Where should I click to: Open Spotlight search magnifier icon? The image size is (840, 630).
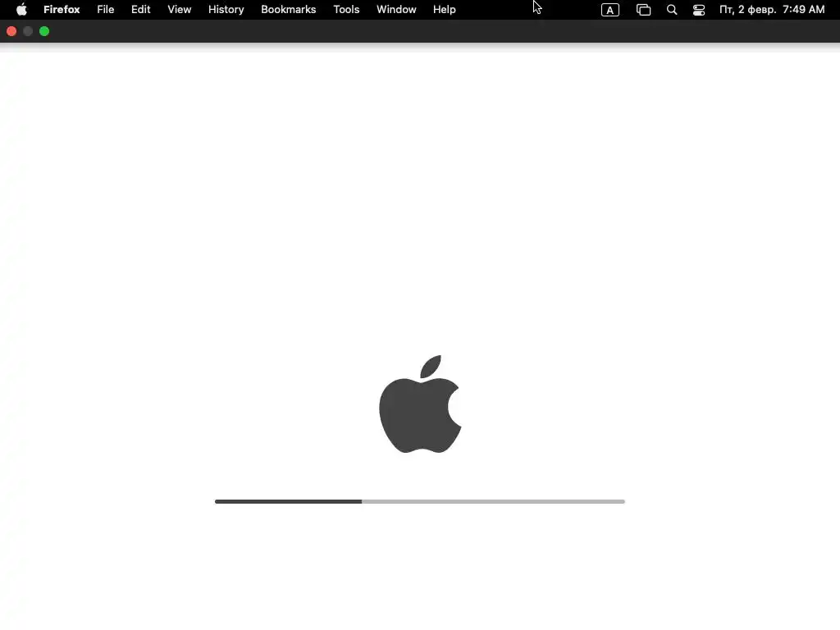click(672, 10)
